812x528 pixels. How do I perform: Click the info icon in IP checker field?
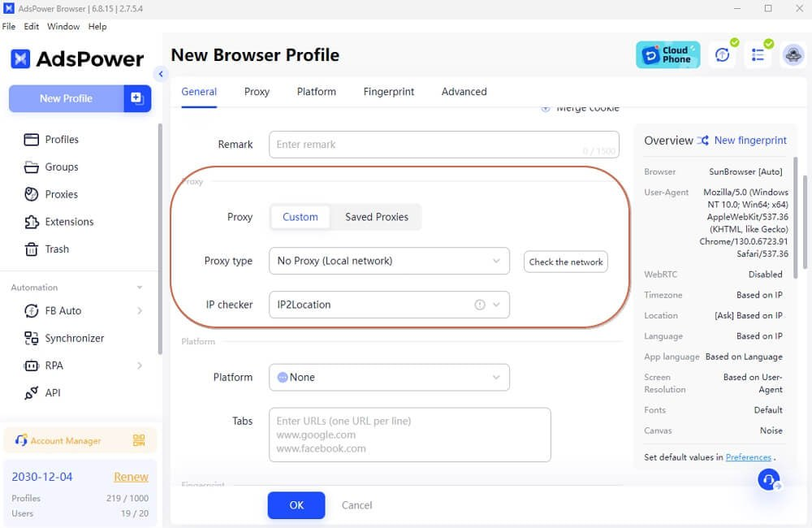pos(480,305)
